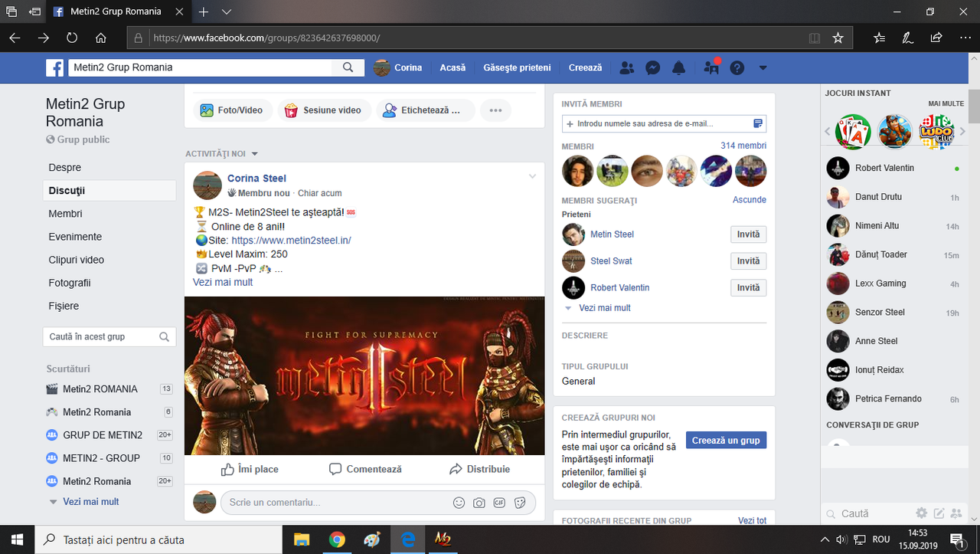
Task: Show next instant games with right arrow
Action: coord(961,132)
